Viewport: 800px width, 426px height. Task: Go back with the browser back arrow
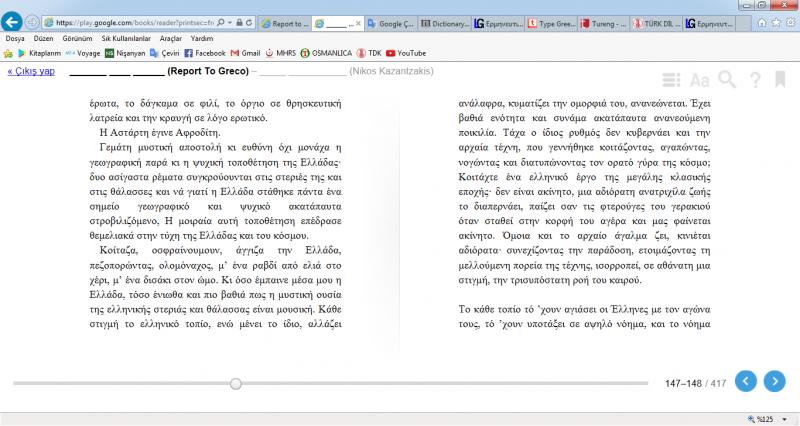click(11, 22)
